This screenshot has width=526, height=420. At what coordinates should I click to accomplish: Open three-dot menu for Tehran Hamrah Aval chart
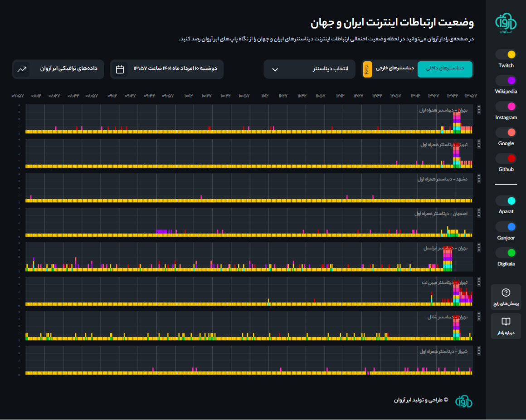(x=479, y=110)
